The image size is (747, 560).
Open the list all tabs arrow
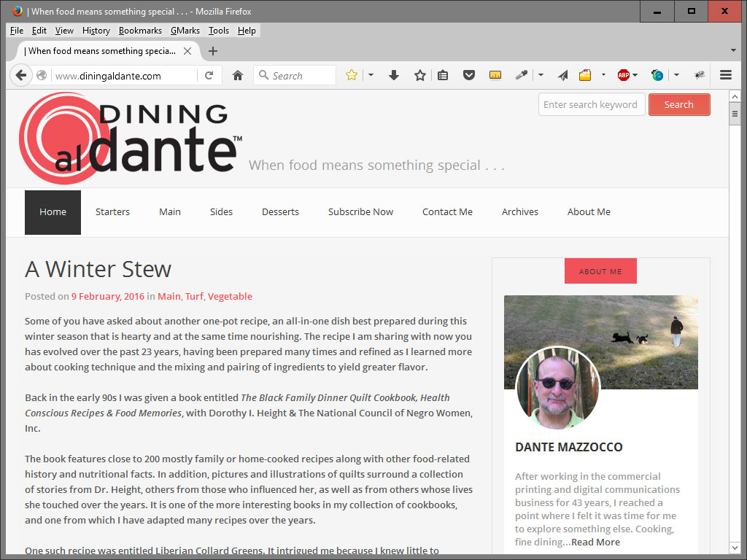tap(733, 50)
